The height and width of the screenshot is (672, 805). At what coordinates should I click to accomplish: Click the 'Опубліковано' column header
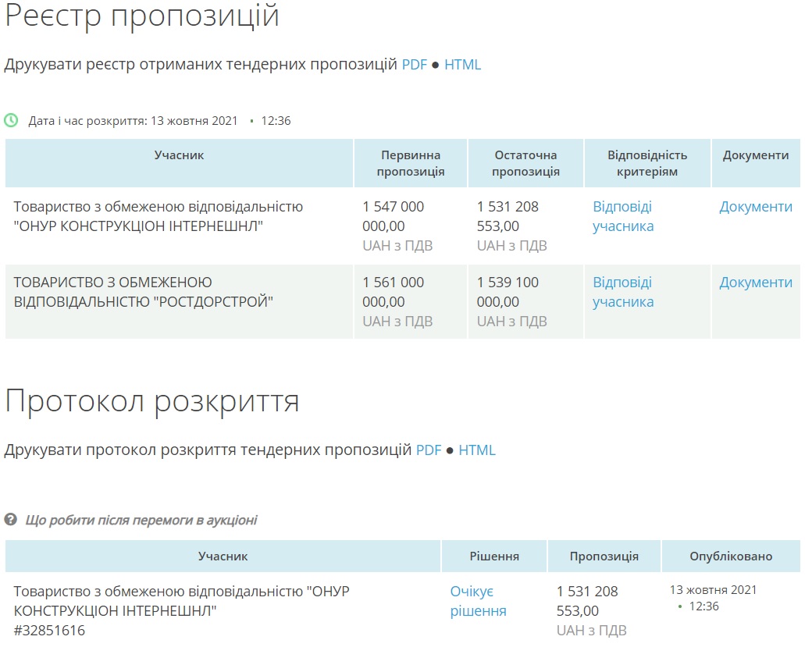[x=731, y=556]
